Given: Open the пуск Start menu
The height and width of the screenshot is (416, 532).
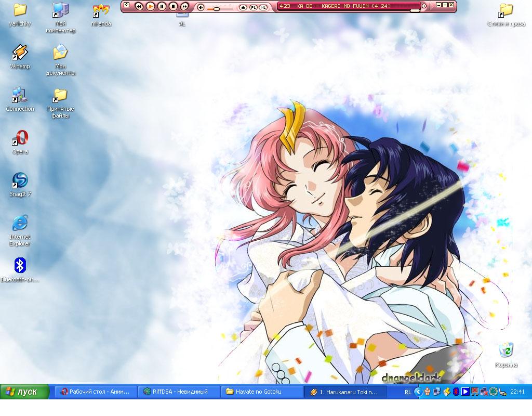Looking at the screenshot, I should (24, 392).
